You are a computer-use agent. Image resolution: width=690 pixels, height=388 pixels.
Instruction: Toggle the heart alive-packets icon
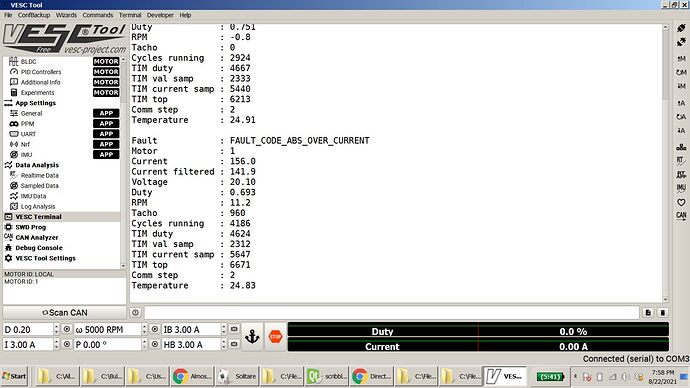pos(681,202)
